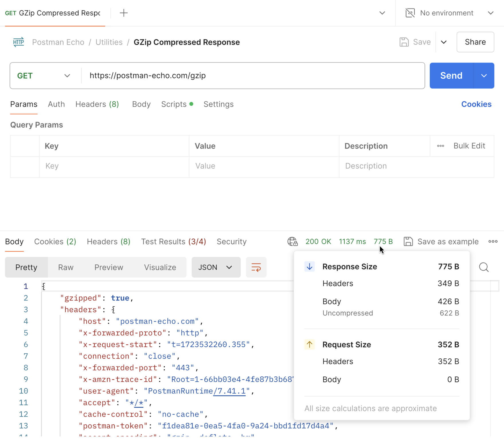
Task: Open a new request tab with plus icon
Action: [x=124, y=13]
